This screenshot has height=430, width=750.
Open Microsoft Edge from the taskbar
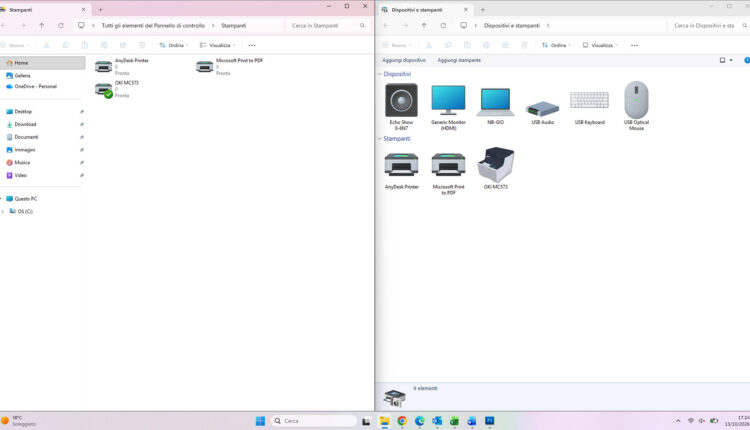pyautogui.click(x=419, y=421)
